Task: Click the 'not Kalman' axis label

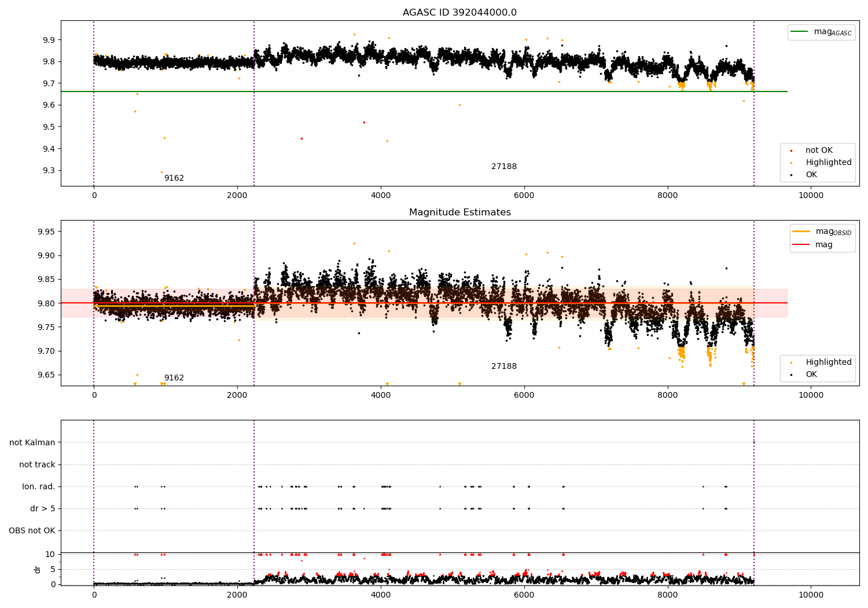Action: 32,442
